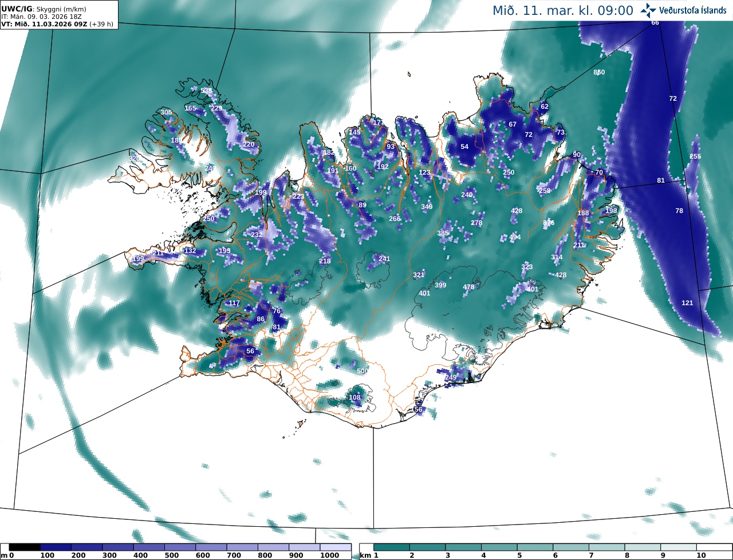Click the '500' value in the south
This screenshot has width=733, height=560.
coord(362,371)
